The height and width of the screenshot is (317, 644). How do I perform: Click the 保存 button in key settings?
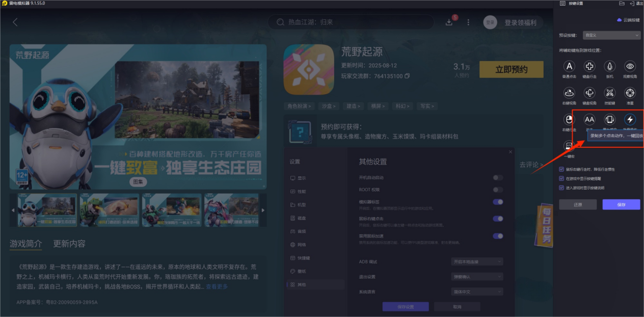coord(621,204)
